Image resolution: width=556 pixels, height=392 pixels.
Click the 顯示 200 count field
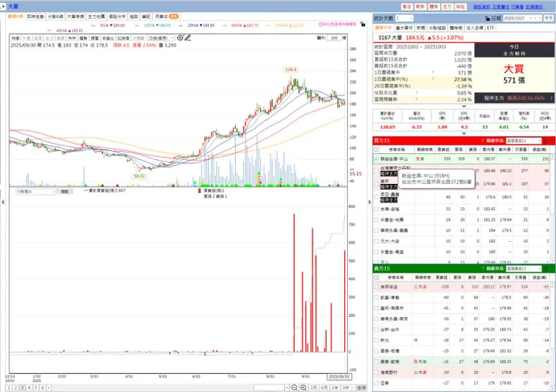pyautogui.click(x=334, y=38)
